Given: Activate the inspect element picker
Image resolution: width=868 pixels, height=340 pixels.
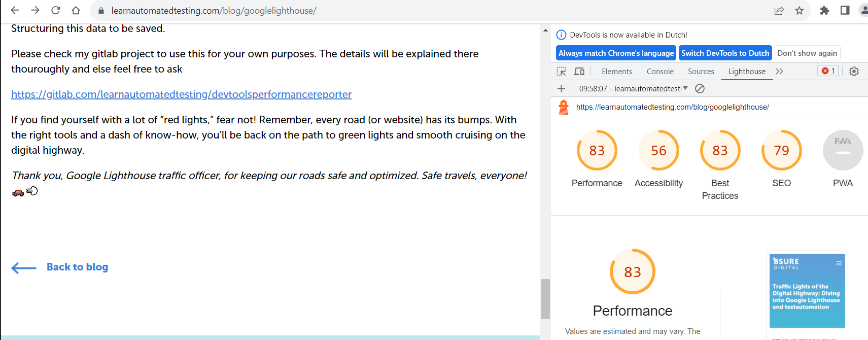Looking at the screenshot, I should click(562, 72).
